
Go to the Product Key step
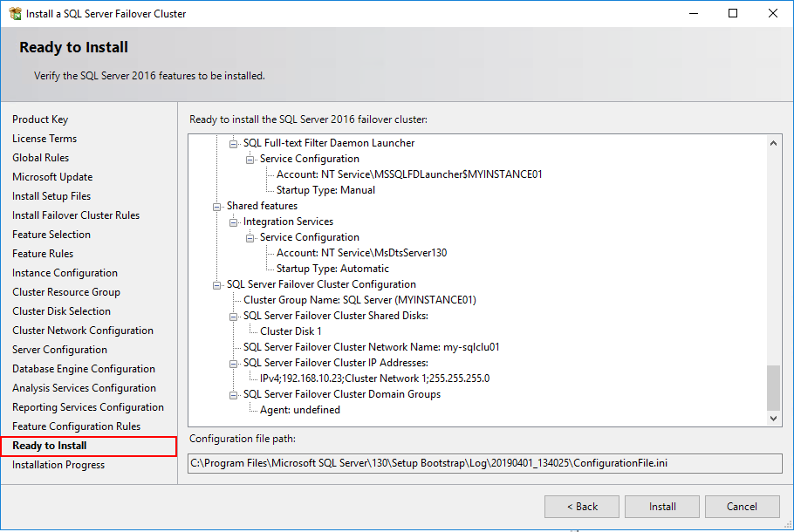pos(40,119)
